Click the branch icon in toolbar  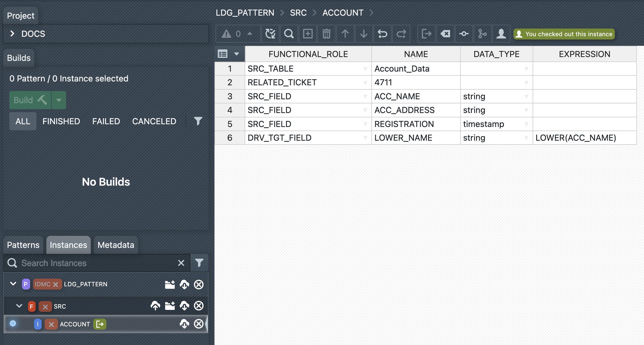coord(482,34)
